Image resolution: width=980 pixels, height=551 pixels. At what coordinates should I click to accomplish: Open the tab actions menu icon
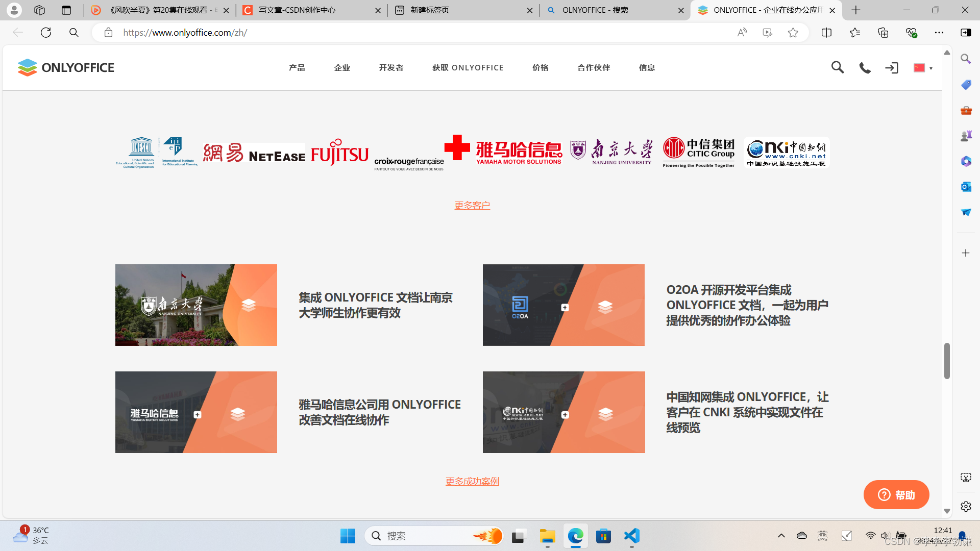tap(66, 10)
